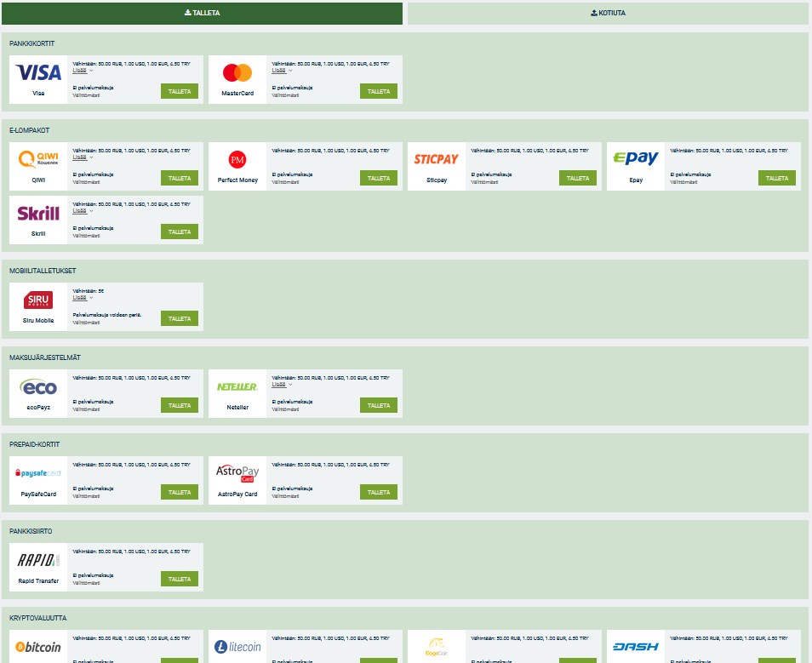Expand Lisää details under QIWI
Viewport: 812px width, 663px height.
click(x=83, y=157)
